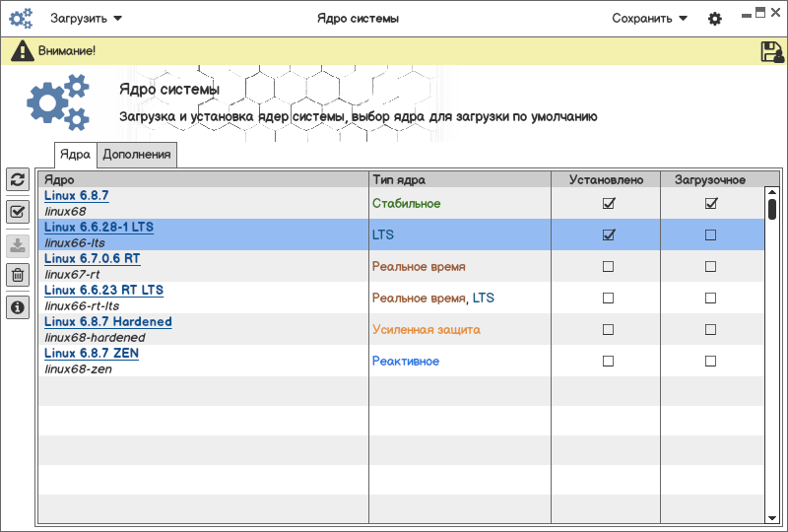Click the refresh kernel list icon

click(x=17, y=179)
